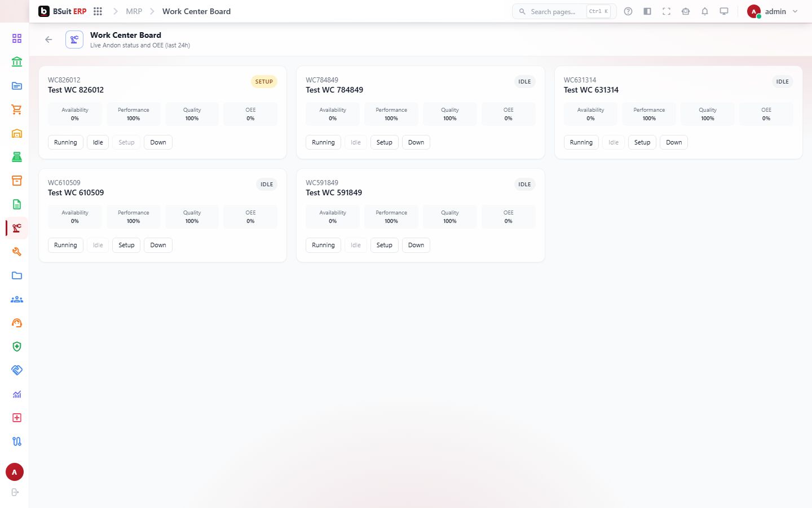Open the blue card-folder icon in sidebar
The height and width of the screenshot is (508, 812).
pos(17,86)
